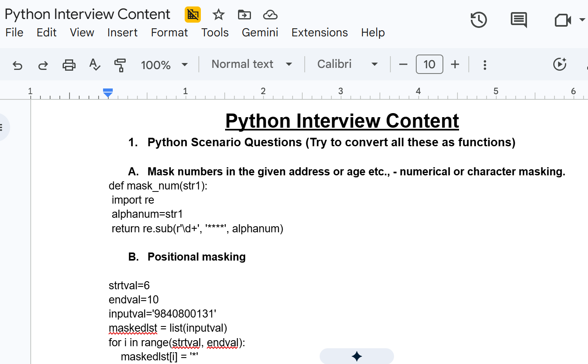
Task: Start a Meet video call
Action: (x=563, y=20)
